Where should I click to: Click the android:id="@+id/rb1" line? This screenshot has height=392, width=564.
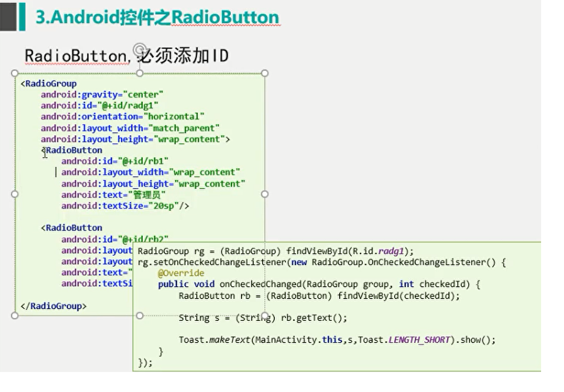point(115,161)
